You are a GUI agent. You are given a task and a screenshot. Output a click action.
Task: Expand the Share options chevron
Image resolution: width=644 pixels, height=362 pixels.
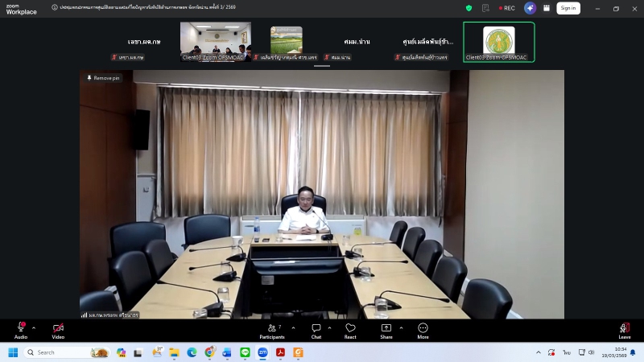(x=401, y=328)
